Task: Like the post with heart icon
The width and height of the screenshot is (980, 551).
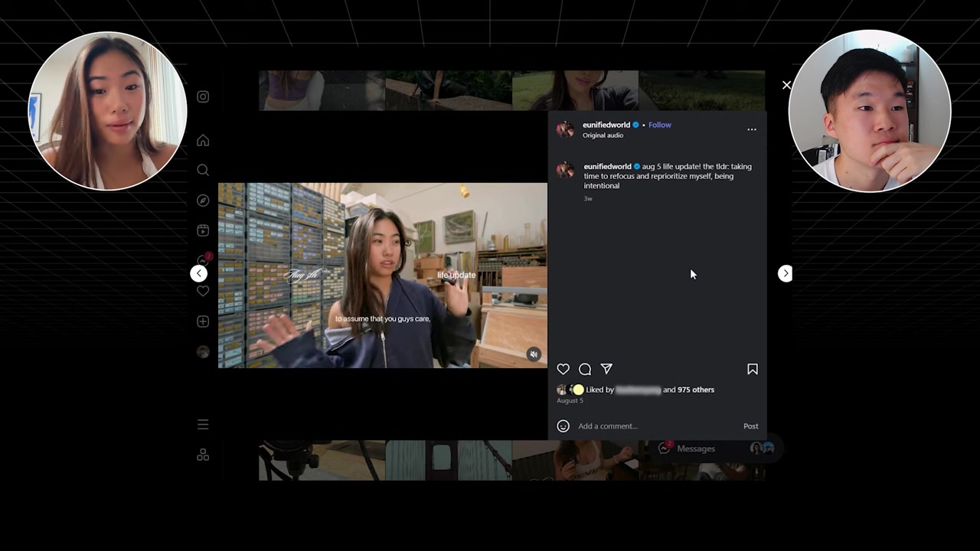Action: (563, 369)
